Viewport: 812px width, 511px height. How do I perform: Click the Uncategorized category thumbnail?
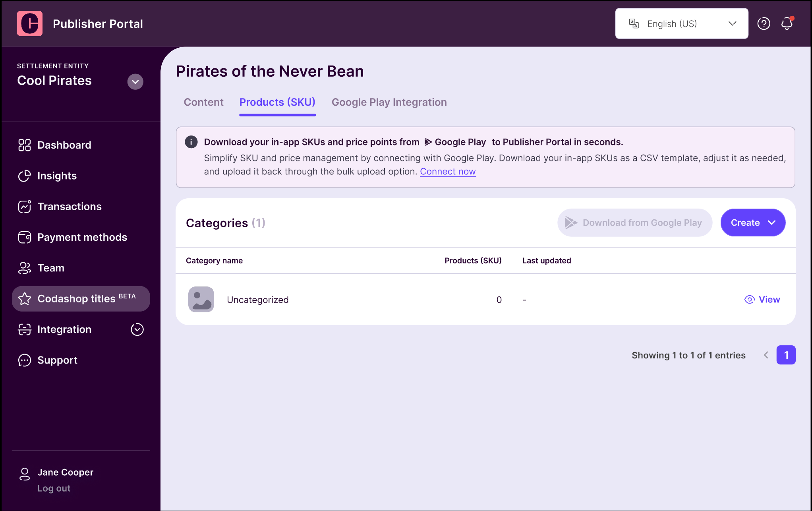(x=201, y=300)
